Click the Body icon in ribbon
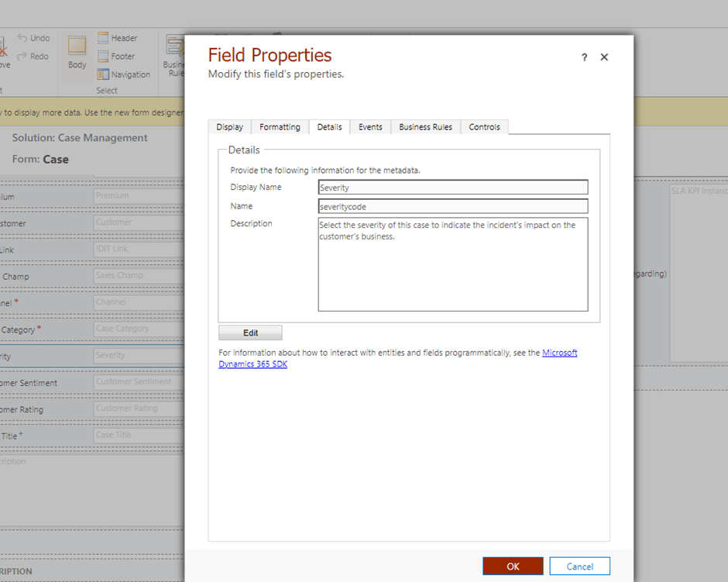 click(x=77, y=46)
